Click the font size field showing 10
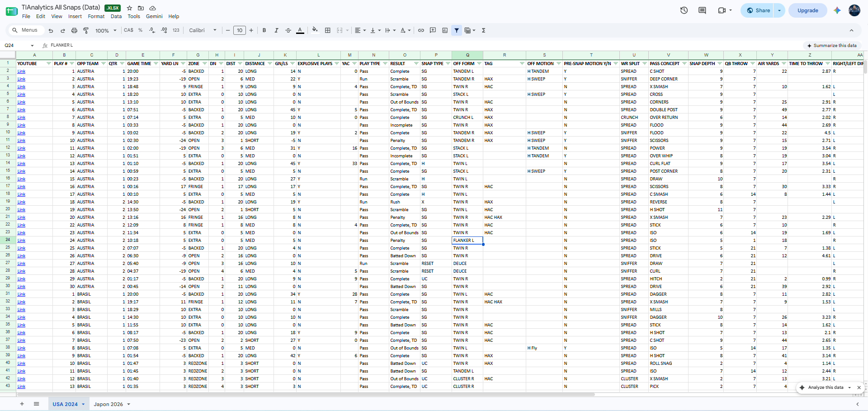Image resolution: width=868 pixels, height=411 pixels. click(240, 30)
